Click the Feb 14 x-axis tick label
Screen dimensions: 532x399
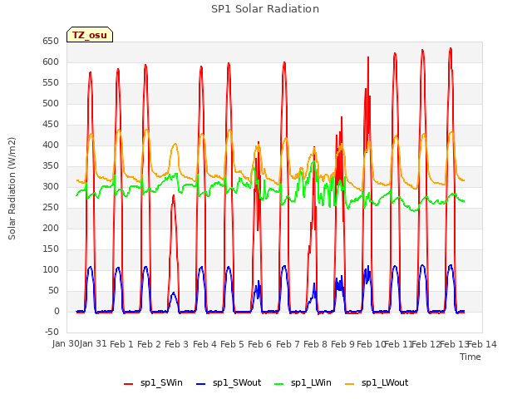click(x=482, y=344)
